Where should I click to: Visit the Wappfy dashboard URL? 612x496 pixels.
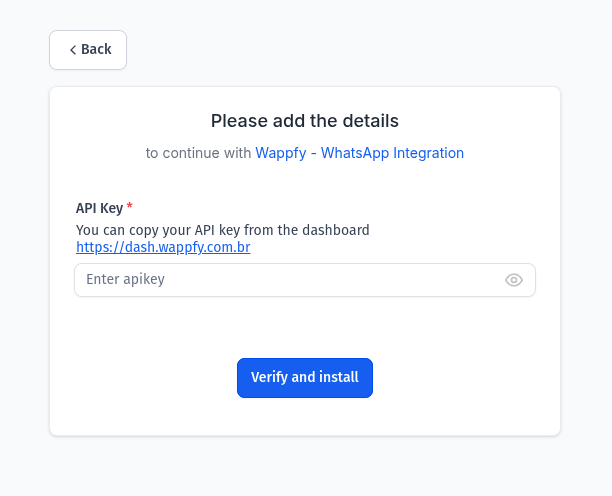[163, 247]
